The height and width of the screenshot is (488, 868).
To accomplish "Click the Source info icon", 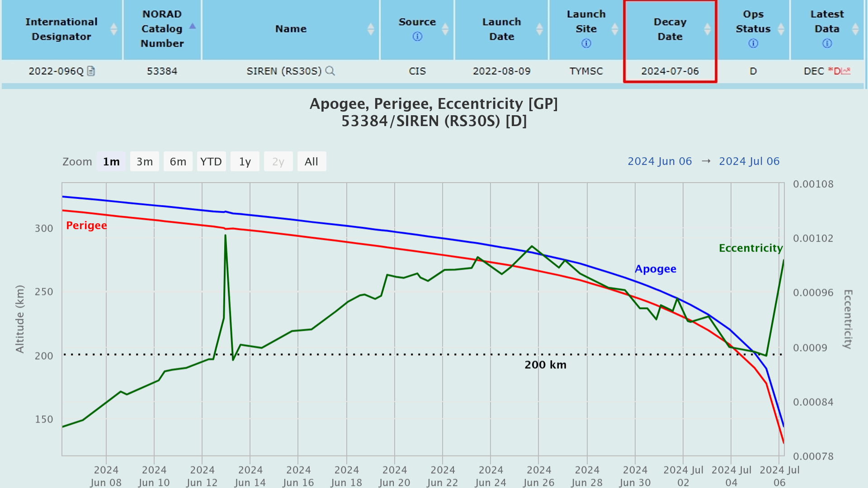I will point(417,37).
